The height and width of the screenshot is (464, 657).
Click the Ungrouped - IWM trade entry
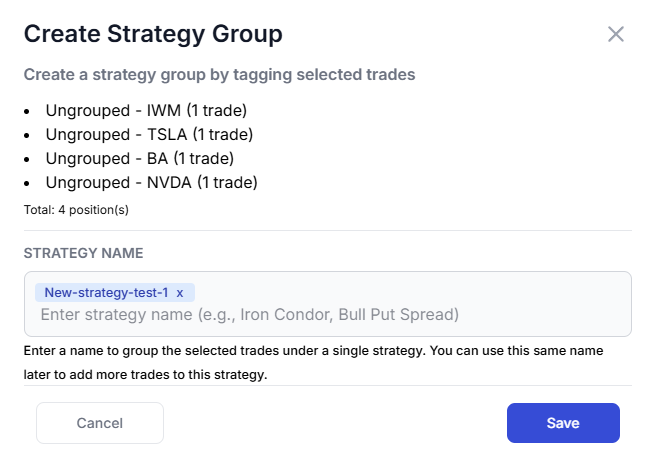point(146,110)
